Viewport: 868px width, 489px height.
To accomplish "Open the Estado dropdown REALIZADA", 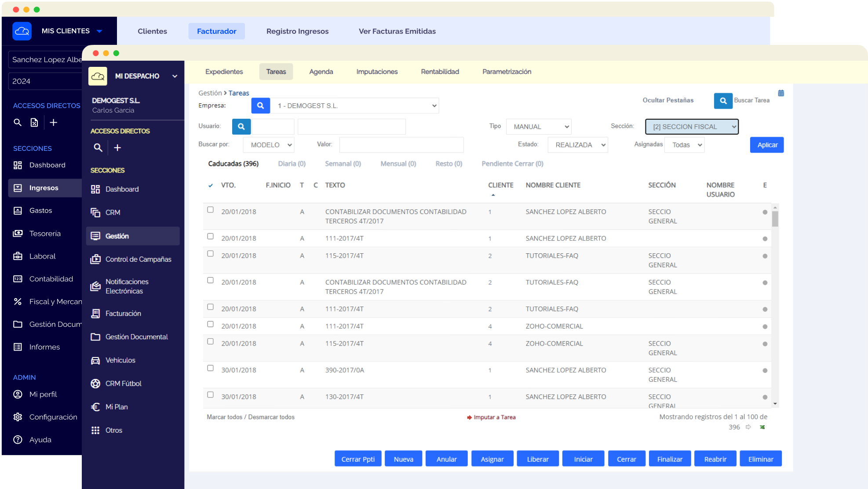I will coord(578,145).
